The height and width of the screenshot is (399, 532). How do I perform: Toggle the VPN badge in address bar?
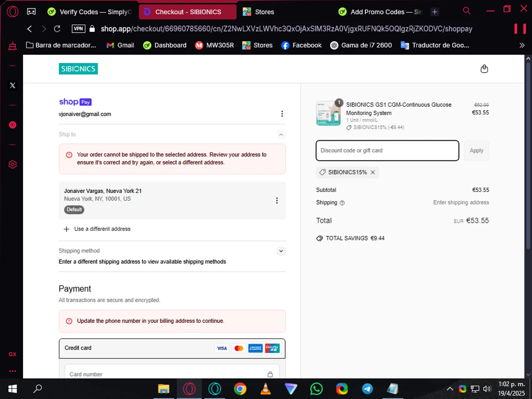[x=78, y=29]
